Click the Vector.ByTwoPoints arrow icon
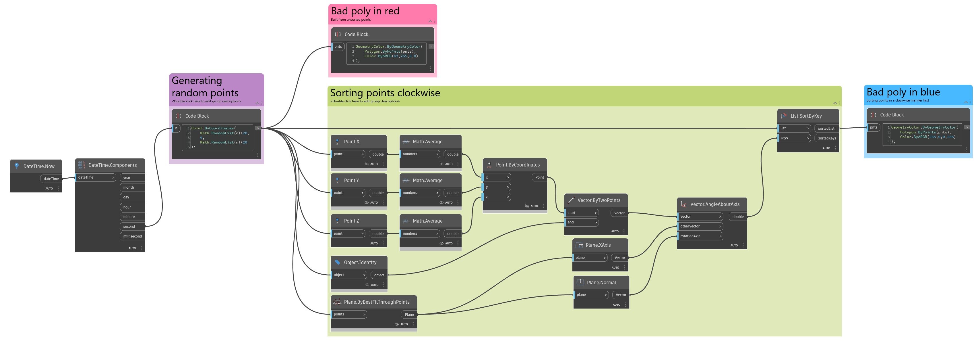The width and height of the screenshot is (980, 360). (571, 200)
